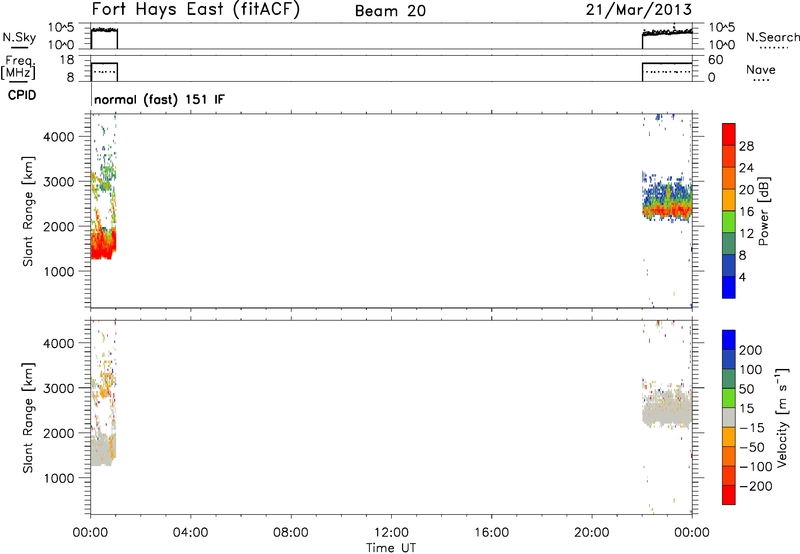The image size is (800, 554).
Task: Click the "16" label on the power colorbar
Action: pos(746,212)
